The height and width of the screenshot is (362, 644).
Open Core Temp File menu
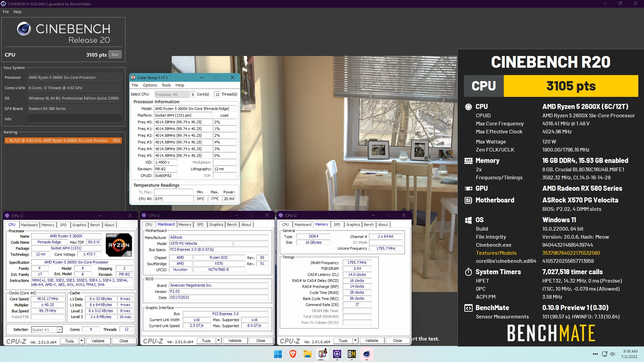(135, 85)
